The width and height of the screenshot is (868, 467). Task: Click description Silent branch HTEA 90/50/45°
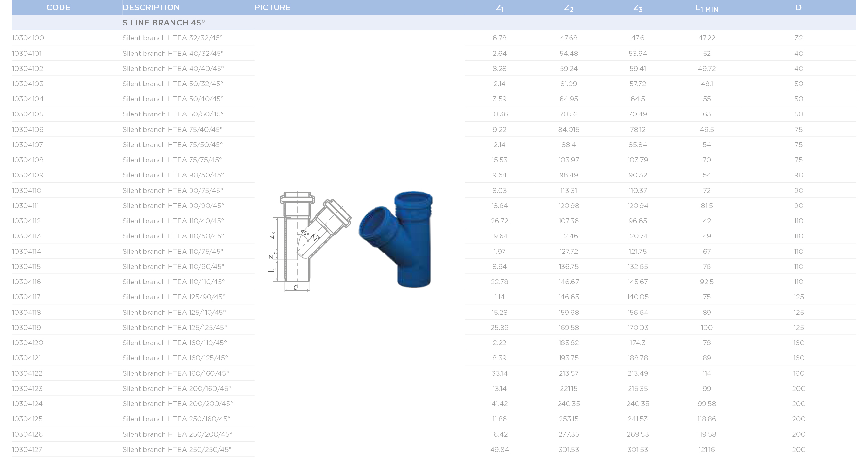tap(173, 175)
